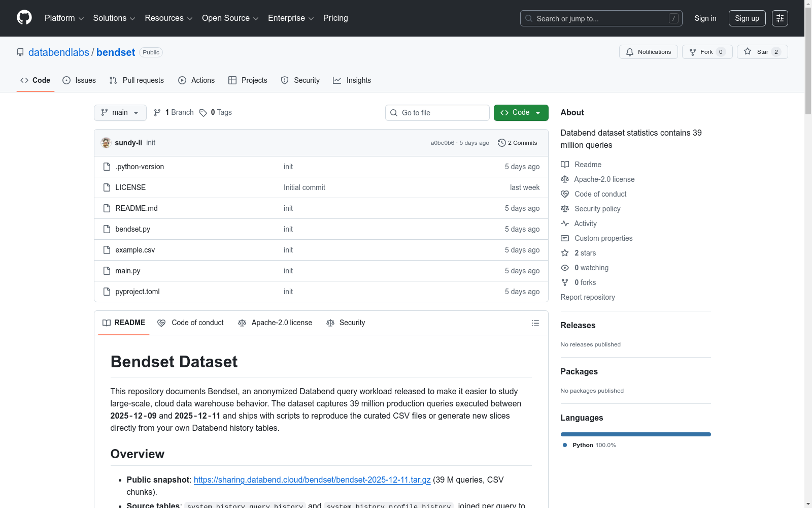The image size is (812, 508).
Task: Open the example.csv file
Action: click(135, 250)
